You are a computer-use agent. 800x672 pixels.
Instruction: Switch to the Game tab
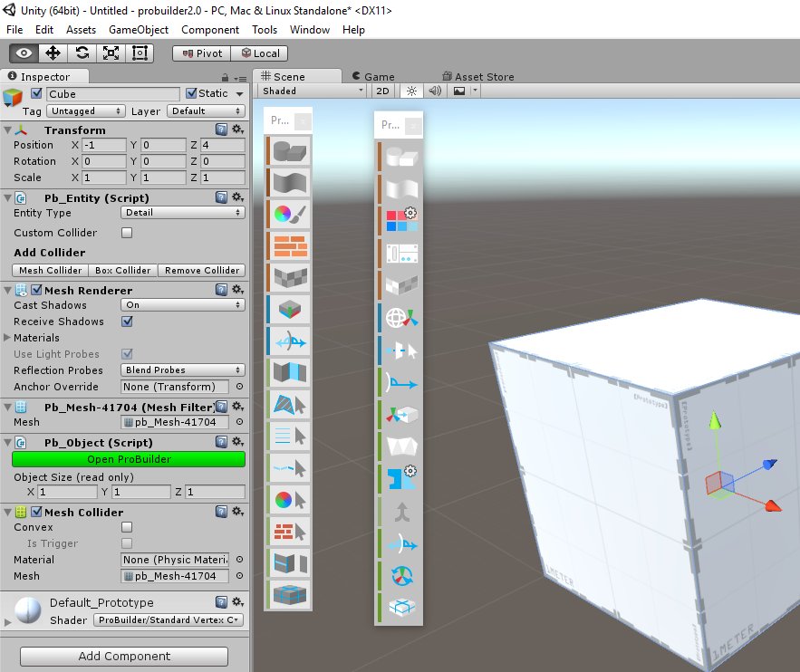click(x=373, y=76)
